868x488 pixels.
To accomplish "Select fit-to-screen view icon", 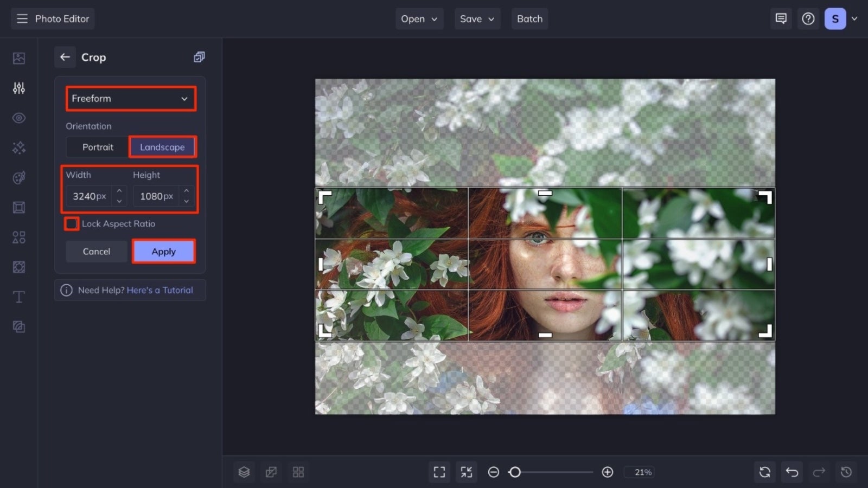I will pos(439,472).
